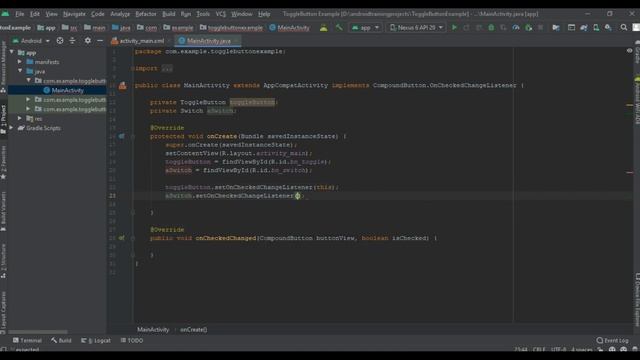The image size is (640, 360).
Task: Hide the Project panel with the minus icon
Action: point(100,40)
